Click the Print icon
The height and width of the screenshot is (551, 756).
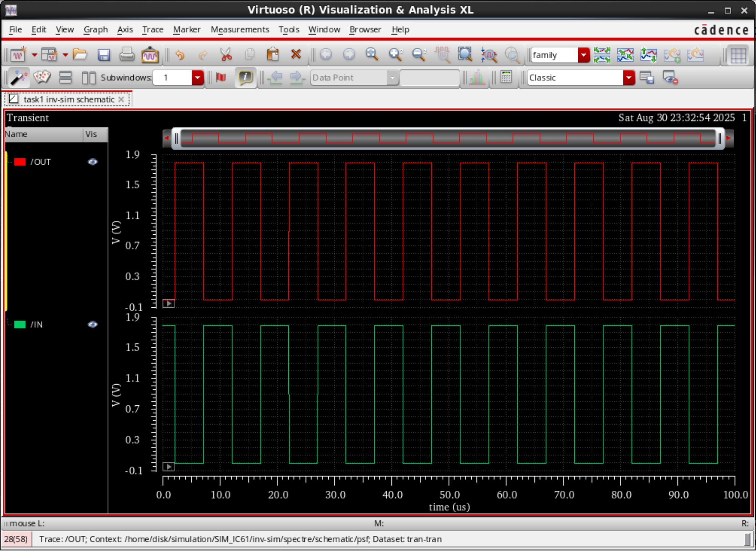tap(126, 55)
